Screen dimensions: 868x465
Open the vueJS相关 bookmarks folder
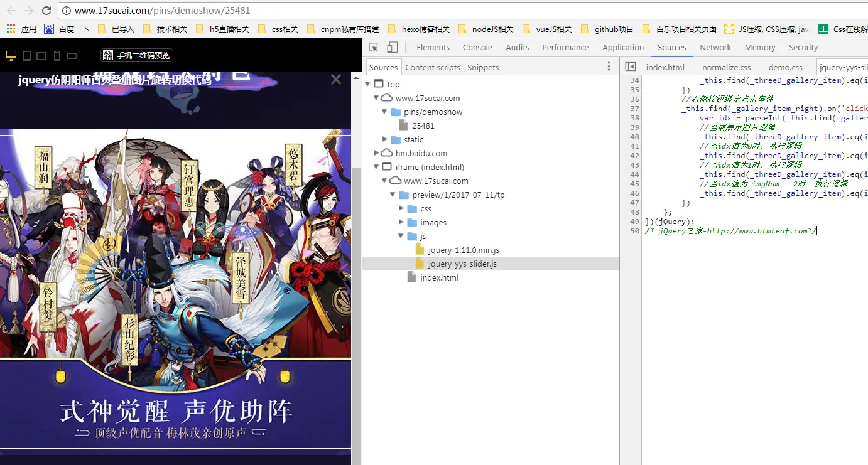pyautogui.click(x=547, y=29)
